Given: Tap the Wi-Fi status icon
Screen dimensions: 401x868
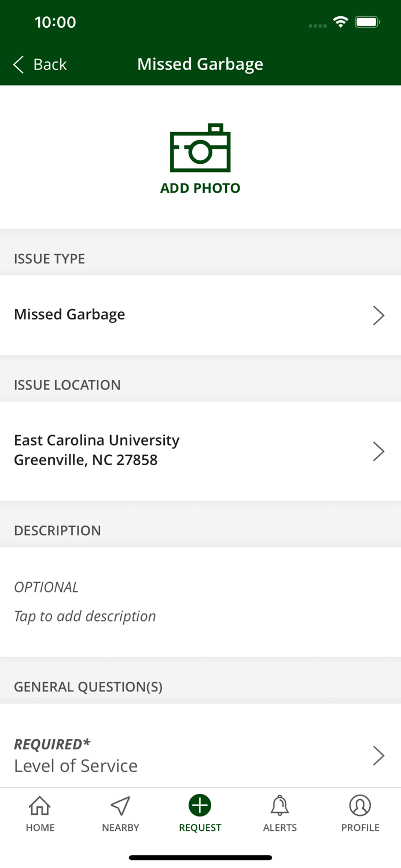Looking at the screenshot, I should 340,23.
